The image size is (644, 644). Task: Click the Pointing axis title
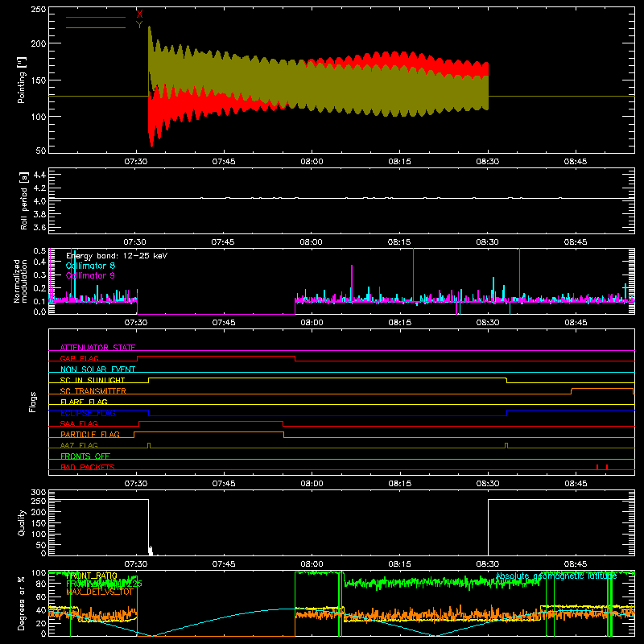tap(21, 80)
